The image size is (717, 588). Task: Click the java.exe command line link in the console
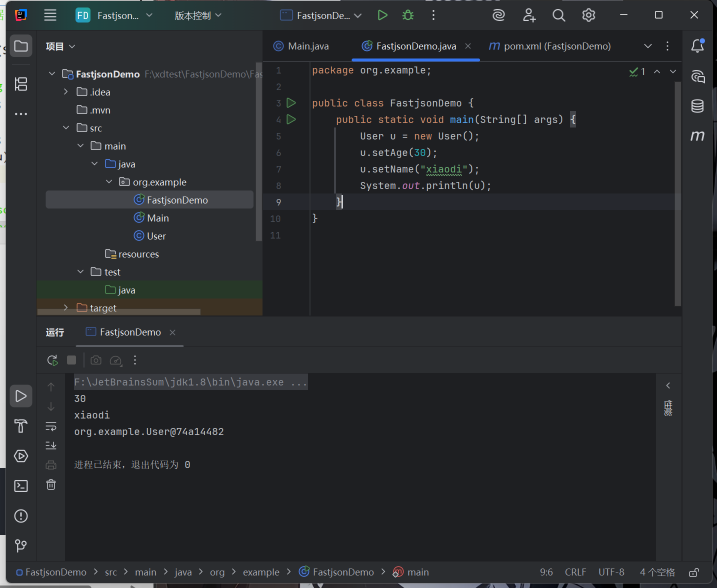click(x=190, y=382)
